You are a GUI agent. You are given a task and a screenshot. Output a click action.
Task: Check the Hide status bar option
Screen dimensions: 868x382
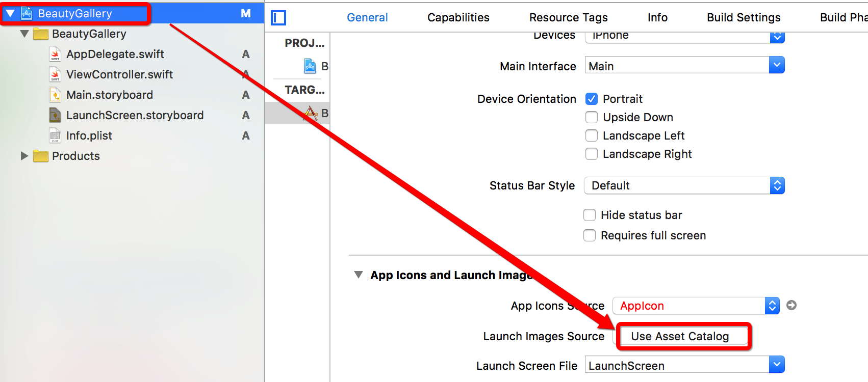click(590, 215)
